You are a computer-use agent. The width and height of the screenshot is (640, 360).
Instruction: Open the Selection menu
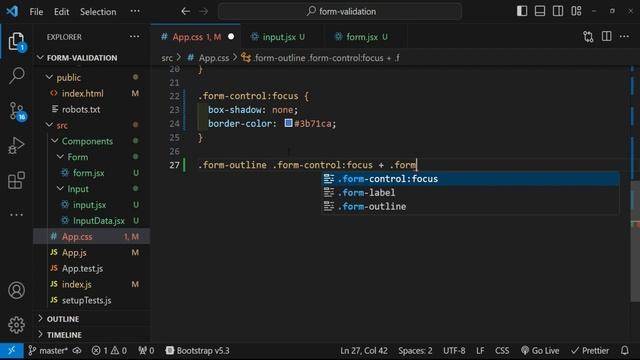98,11
